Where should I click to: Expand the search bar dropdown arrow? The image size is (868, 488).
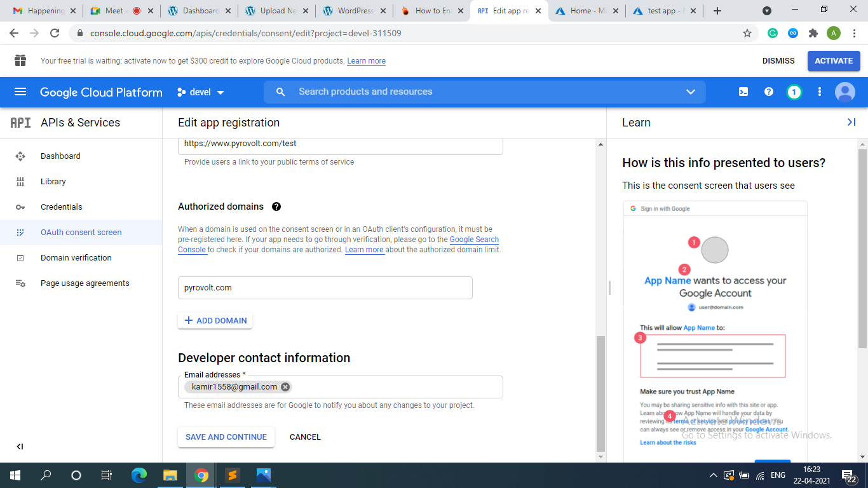pyautogui.click(x=691, y=92)
